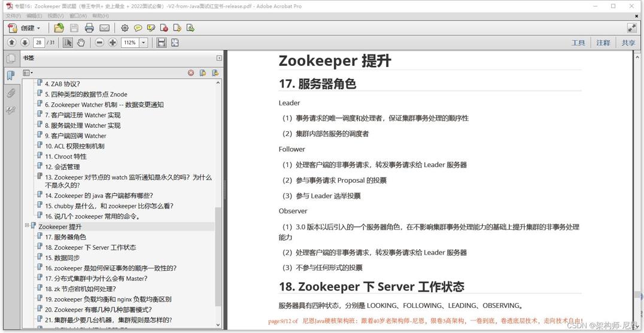Click the 17. 服务器角色 heading in document
The height and width of the screenshot is (333, 644).
click(317, 83)
